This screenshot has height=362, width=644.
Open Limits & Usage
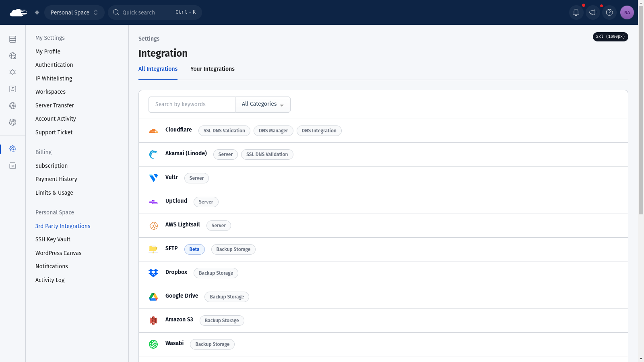(54, 193)
